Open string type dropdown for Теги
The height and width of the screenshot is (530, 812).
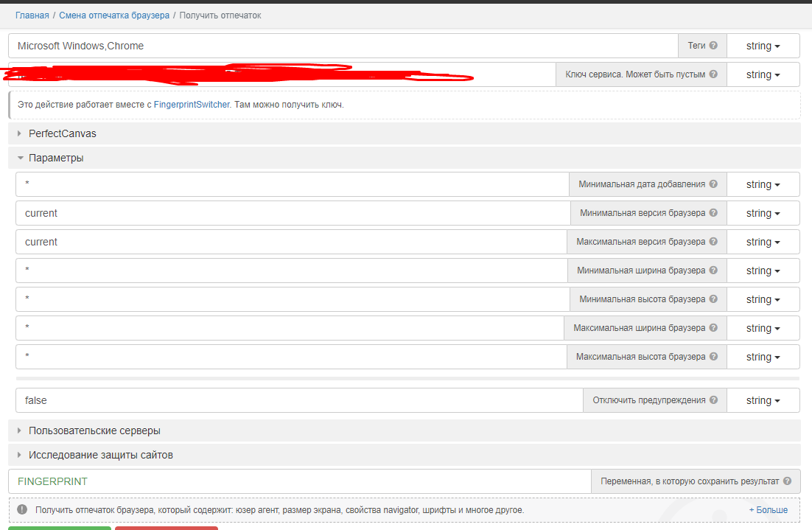point(763,46)
